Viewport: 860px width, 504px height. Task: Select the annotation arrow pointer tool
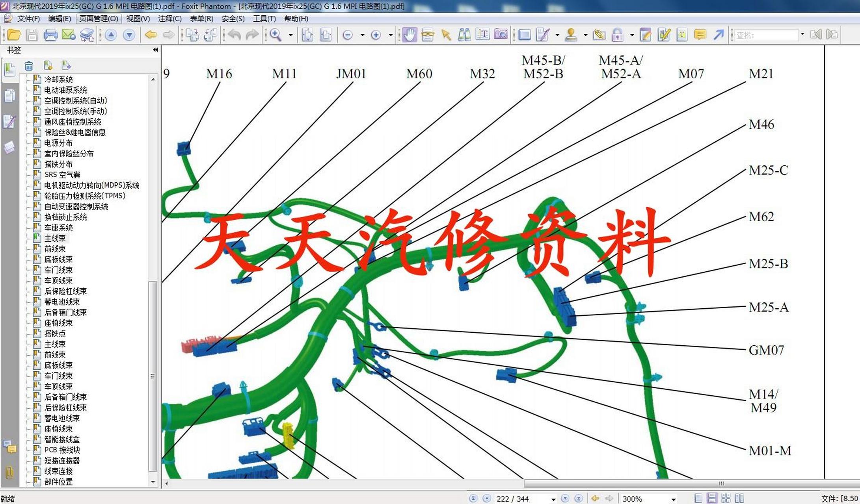[x=446, y=35]
